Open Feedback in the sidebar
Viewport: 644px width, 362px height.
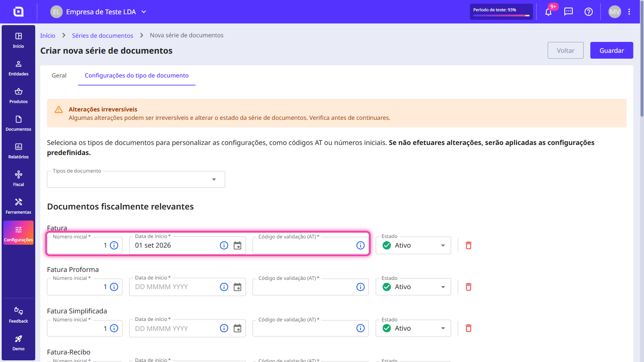[18, 315]
